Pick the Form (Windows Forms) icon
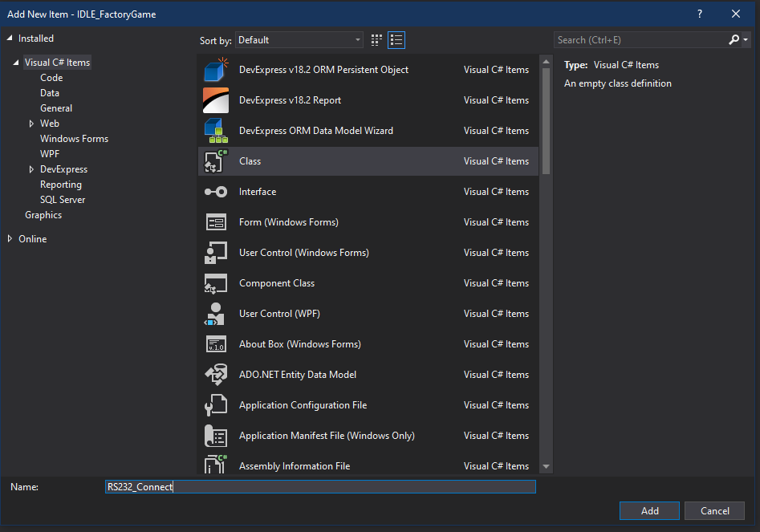 [216, 222]
